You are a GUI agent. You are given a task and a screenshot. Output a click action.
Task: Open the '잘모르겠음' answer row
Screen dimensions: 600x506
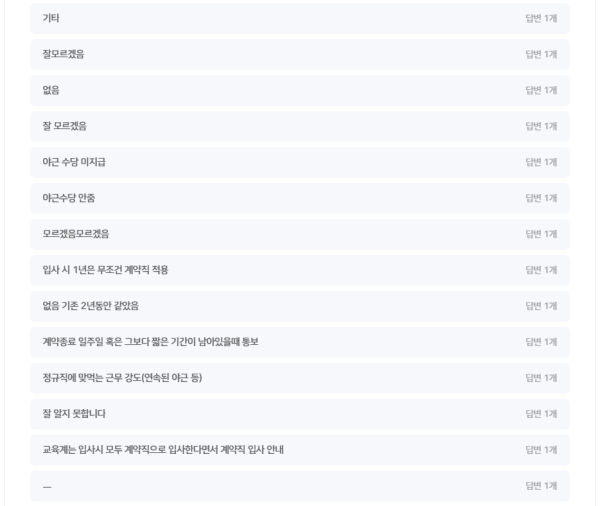point(300,54)
